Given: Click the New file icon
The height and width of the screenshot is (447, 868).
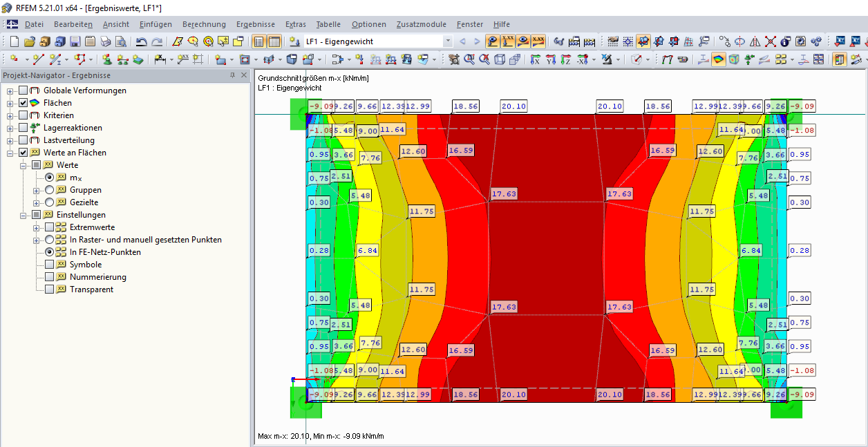Looking at the screenshot, I should (x=15, y=41).
